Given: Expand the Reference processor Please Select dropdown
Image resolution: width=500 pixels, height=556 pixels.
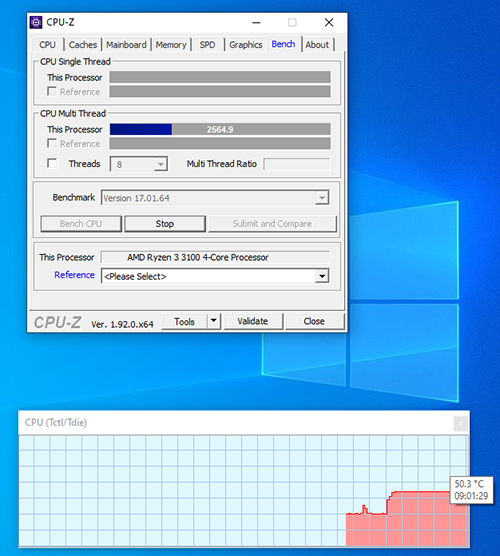Looking at the screenshot, I should coord(322,276).
